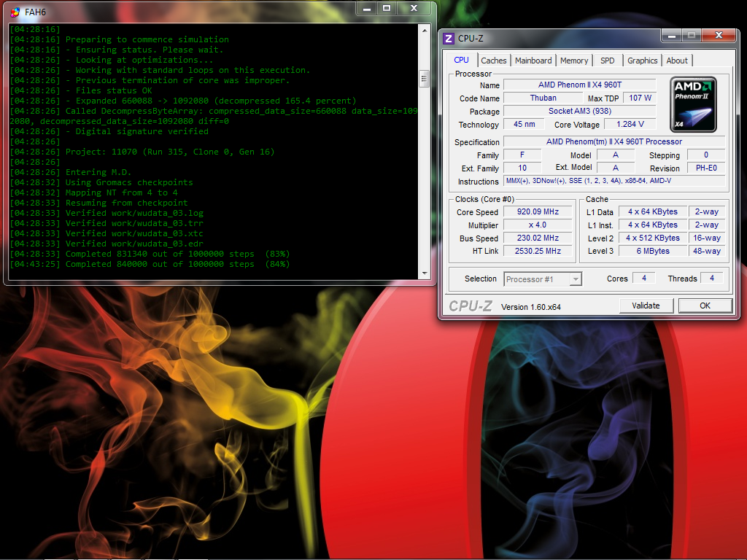Click the Family value F
The image size is (747, 560).
tap(522, 155)
